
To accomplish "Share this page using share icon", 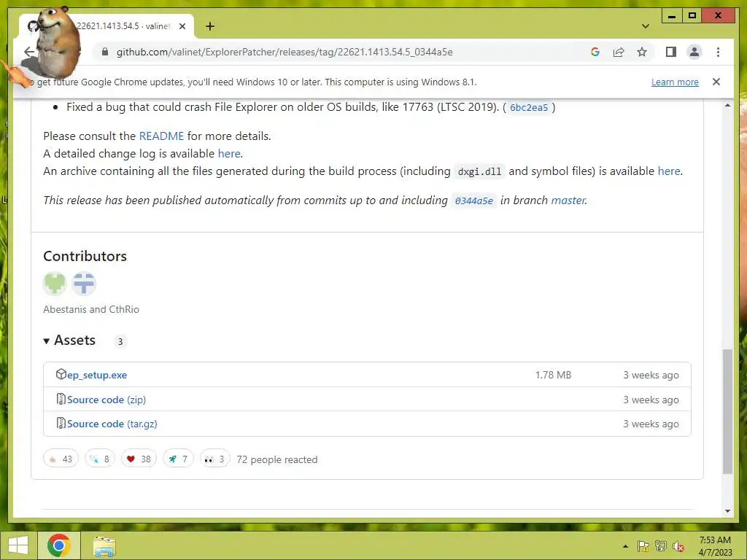I will (619, 52).
